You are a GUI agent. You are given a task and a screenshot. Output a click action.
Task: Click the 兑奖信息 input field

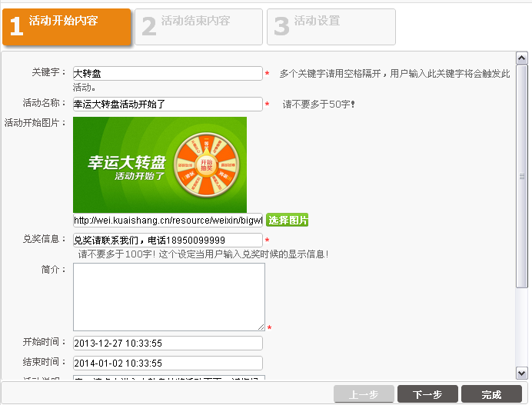click(168, 241)
